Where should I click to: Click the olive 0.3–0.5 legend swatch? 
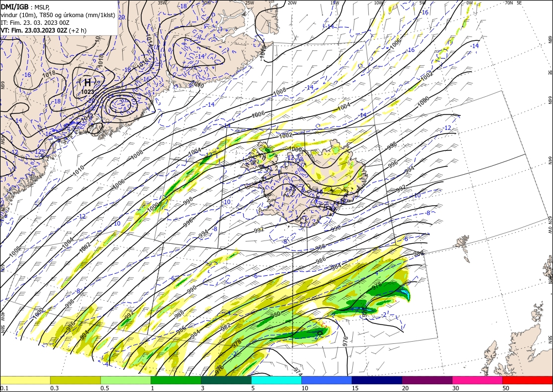(75, 380)
